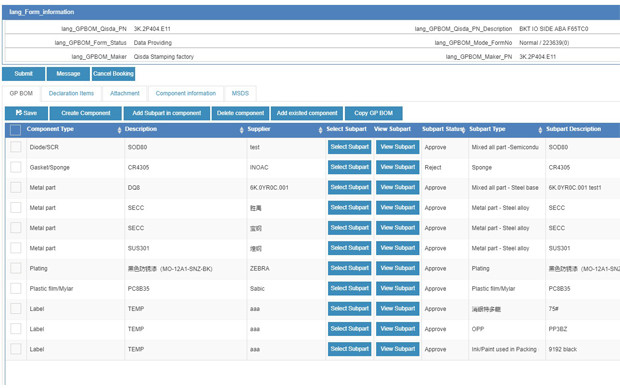Sort the Subpart Status column
The height and width of the screenshot is (388, 620).
tap(464, 130)
